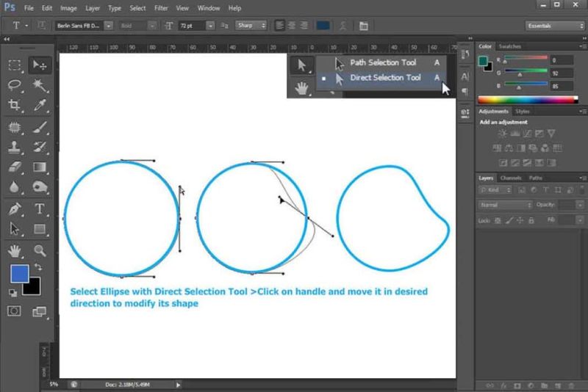Set right text alignment
The height and width of the screenshot is (392, 588).
click(304, 26)
